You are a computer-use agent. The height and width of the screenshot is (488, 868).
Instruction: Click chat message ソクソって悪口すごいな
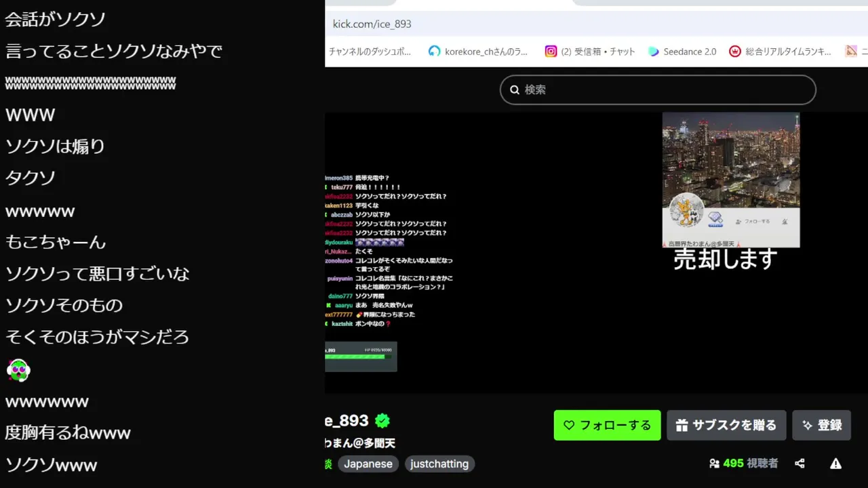pyautogui.click(x=98, y=273)
